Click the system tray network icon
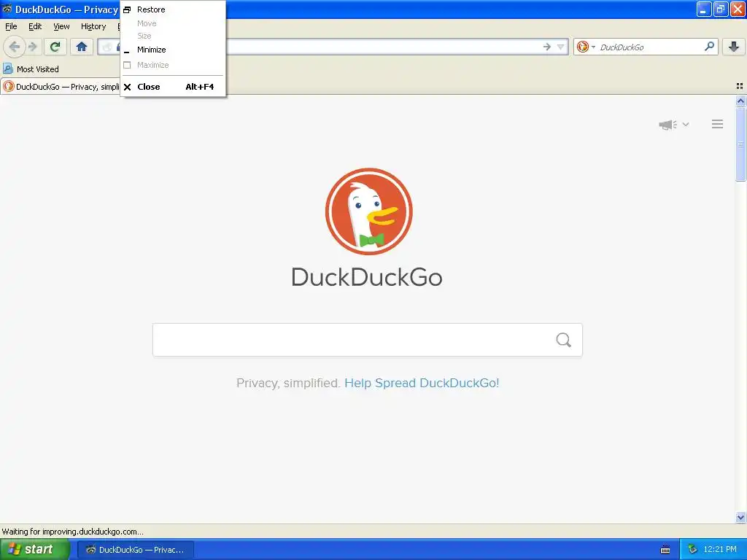This screenshot has height=560, width=747. (x=692, y=550)
